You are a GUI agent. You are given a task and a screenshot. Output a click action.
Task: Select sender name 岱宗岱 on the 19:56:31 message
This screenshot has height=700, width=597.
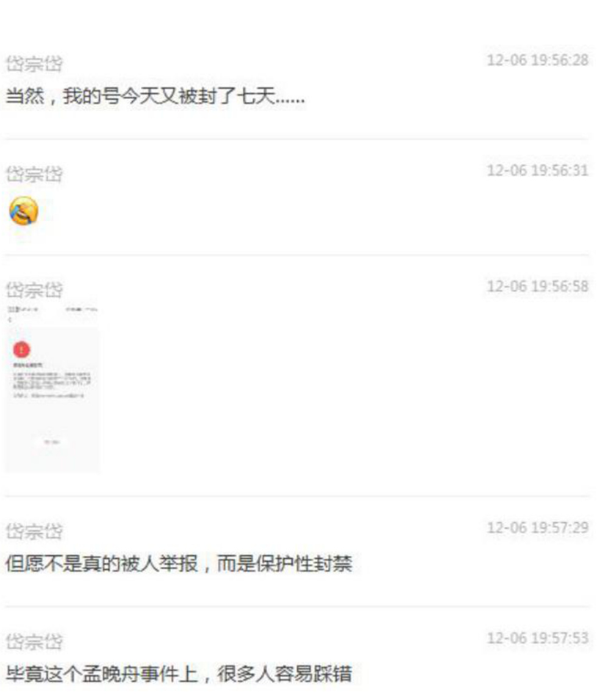pyautogui.click(x=34, y=174)
